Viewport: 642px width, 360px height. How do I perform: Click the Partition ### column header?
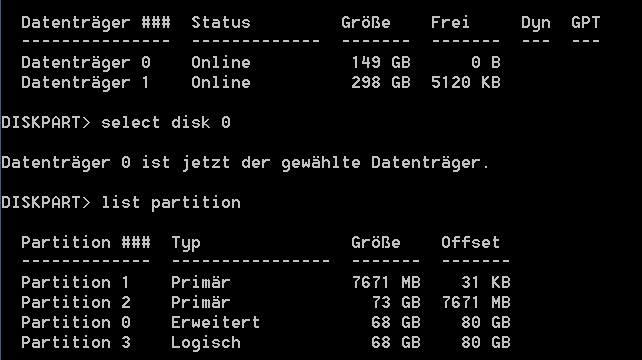(86, 242)
